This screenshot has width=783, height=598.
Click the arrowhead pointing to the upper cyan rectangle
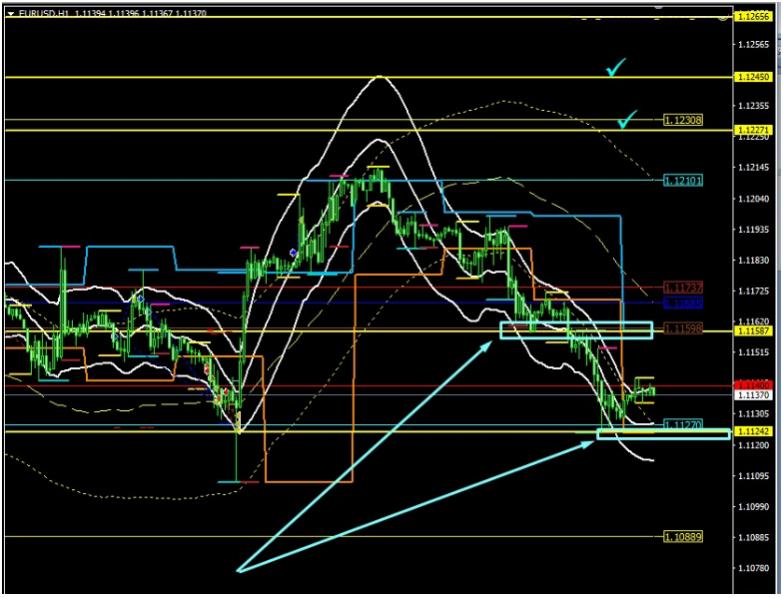click(x=497, y=330)
